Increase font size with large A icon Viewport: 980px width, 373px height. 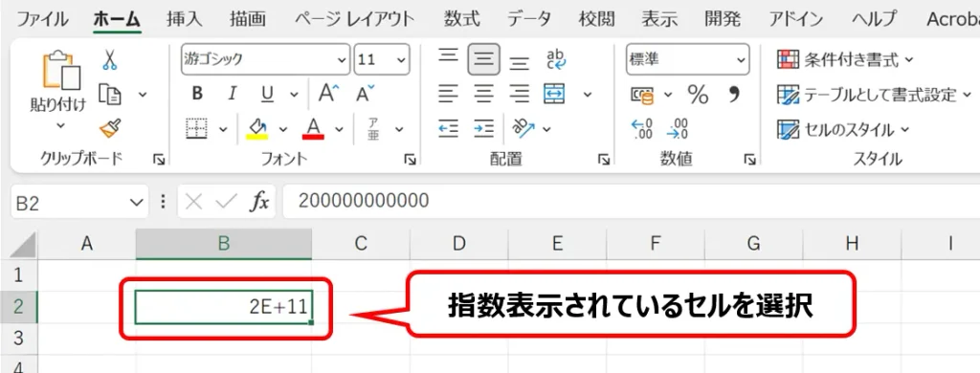(329, 93)
